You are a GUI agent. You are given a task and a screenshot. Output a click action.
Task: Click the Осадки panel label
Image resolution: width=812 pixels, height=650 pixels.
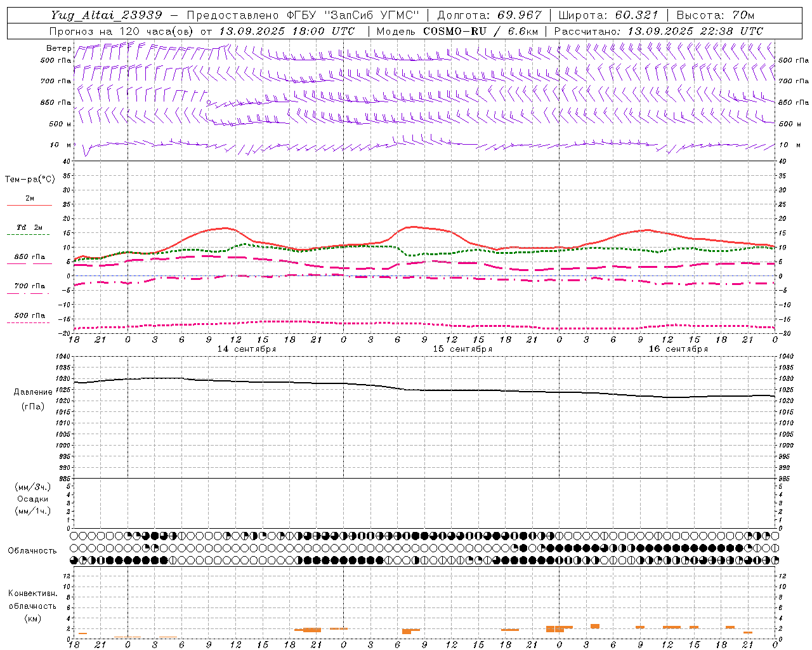tap(33, 499)
